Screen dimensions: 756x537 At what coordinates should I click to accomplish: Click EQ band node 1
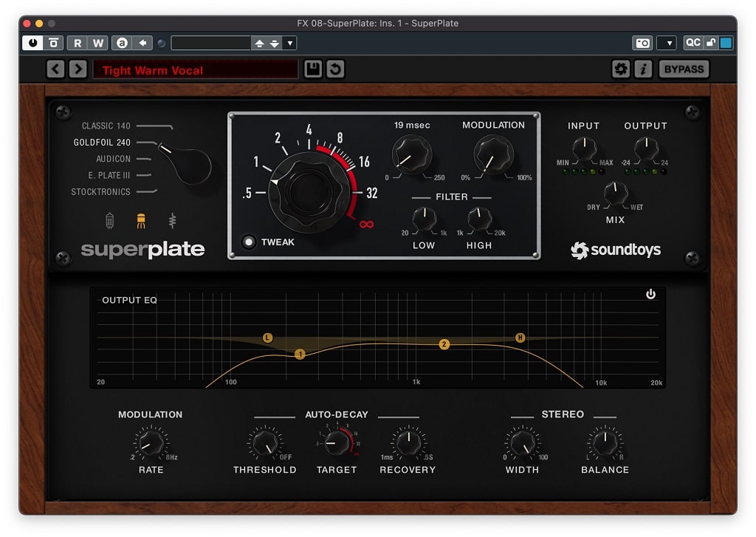coord(300,354)
